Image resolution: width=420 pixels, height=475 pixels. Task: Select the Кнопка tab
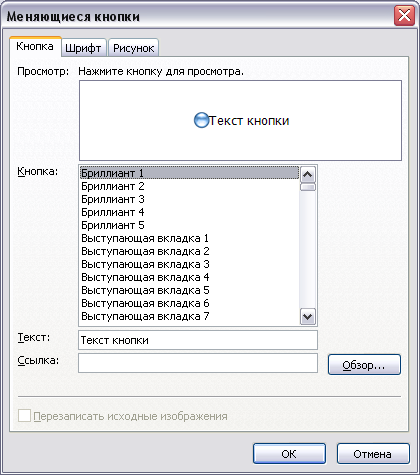35,46
